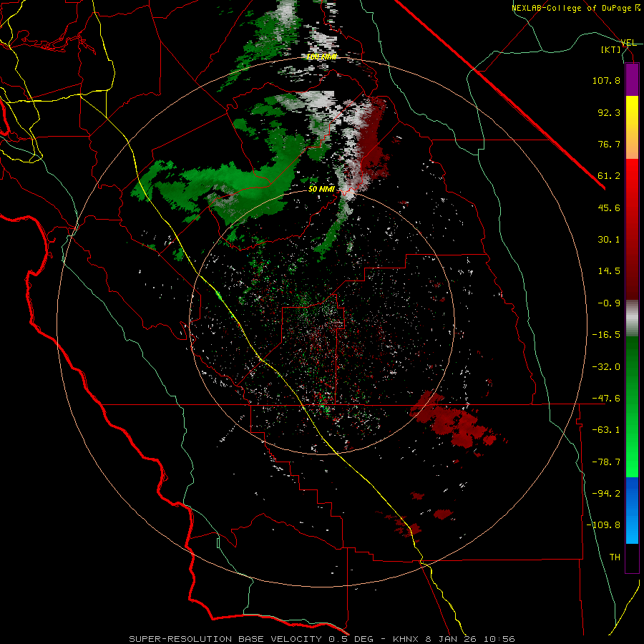Click the 107.8 legend value
Viewport: 644px width, 644px height.
pos(606,80)
